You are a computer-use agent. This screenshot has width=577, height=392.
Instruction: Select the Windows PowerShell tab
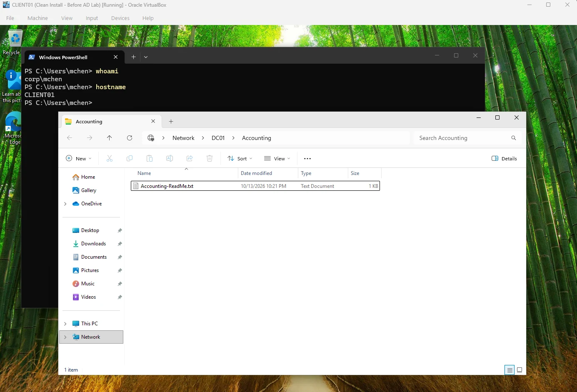coord(73,57)
